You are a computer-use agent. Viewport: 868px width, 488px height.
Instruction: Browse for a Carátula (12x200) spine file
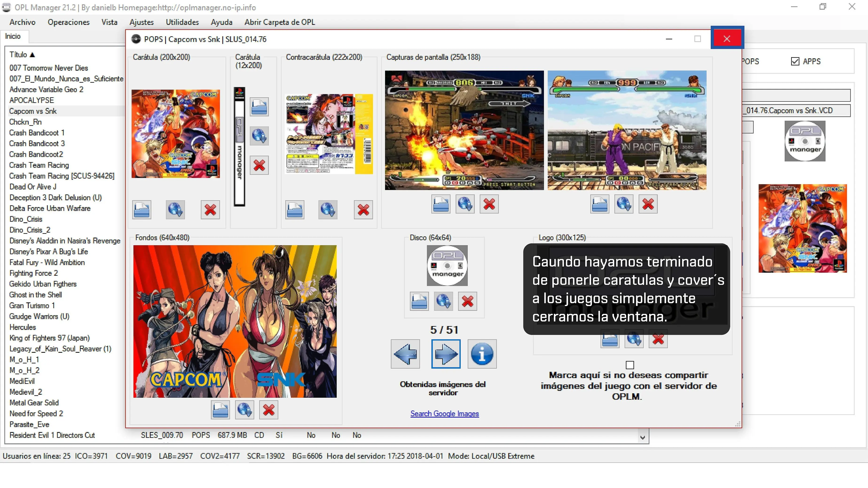pyautogui.click(x=259, y=107)
